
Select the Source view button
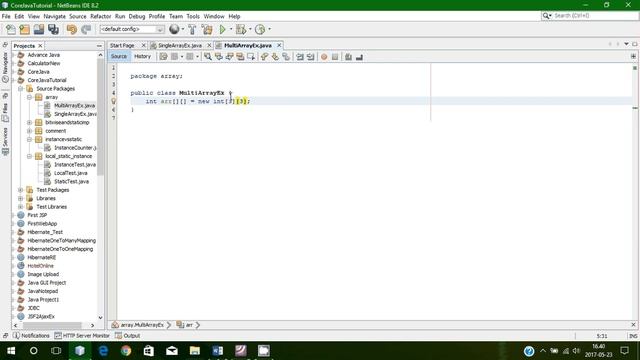(x=119, y=57)
